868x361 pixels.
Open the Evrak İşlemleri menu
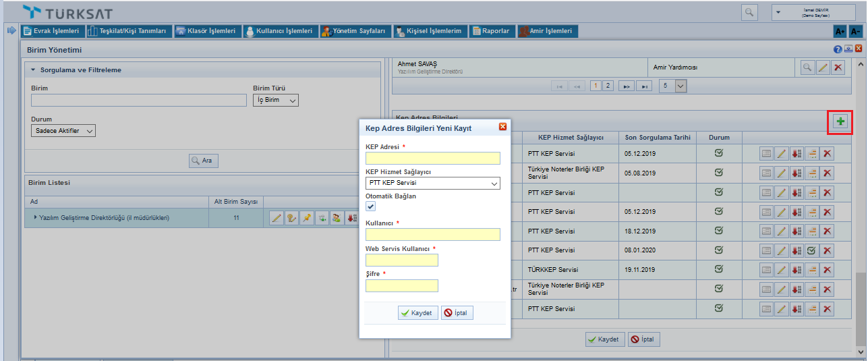point(52,31)
